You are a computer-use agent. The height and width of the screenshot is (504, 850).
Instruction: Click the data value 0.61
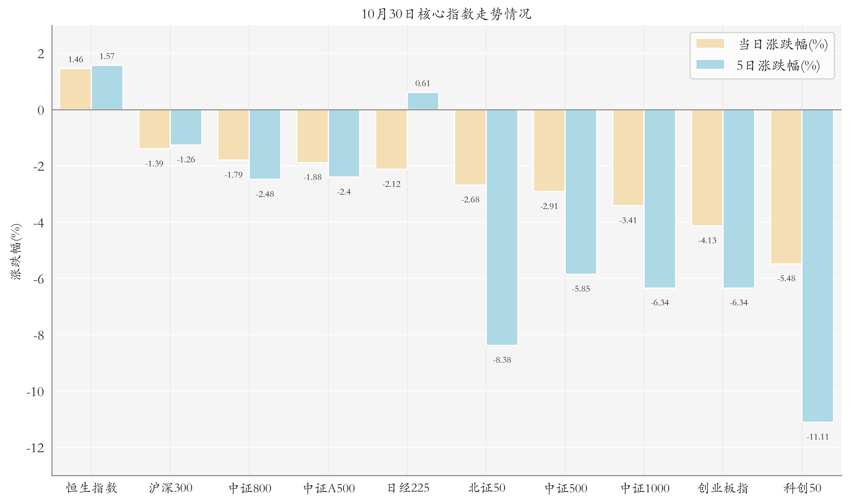click(423, 83)
